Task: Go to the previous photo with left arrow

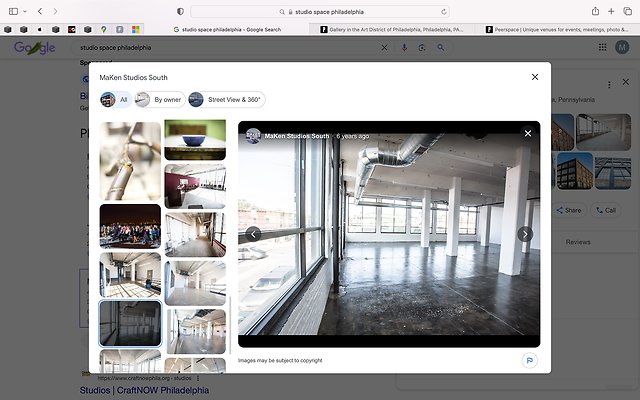Action: (253, 234)
